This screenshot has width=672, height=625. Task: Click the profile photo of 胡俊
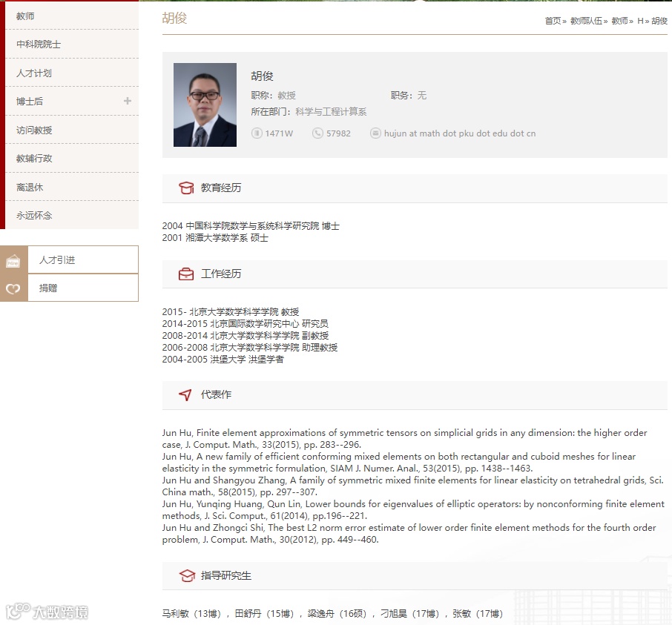pos(205,105)
